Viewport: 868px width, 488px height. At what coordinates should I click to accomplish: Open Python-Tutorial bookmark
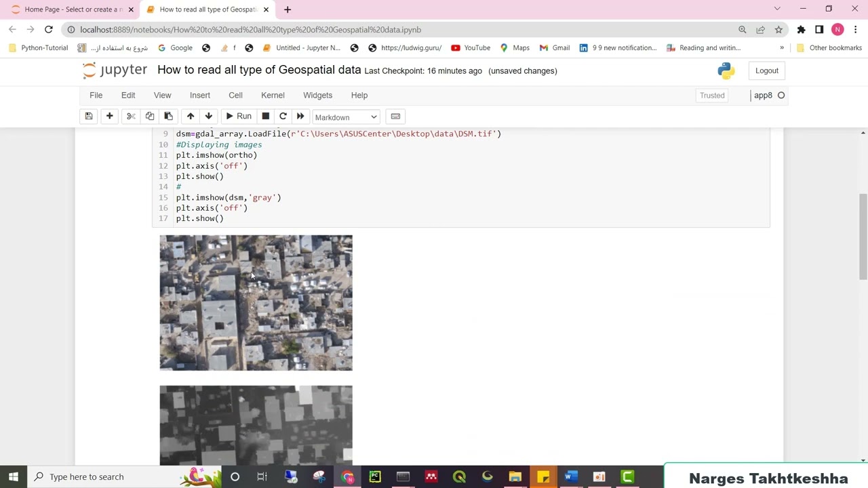tap(38, 48)
